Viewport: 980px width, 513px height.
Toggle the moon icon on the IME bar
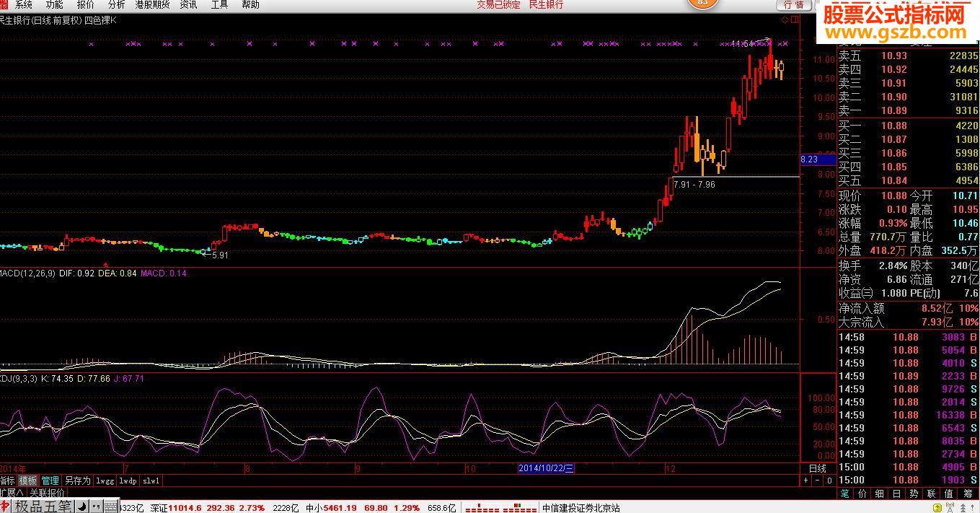81,507
